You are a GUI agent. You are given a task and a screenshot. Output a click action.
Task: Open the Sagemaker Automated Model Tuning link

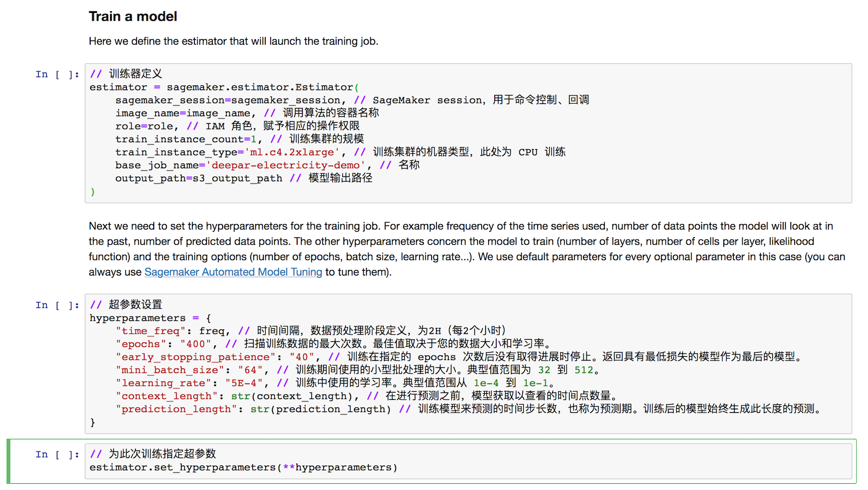coord(233,272)
